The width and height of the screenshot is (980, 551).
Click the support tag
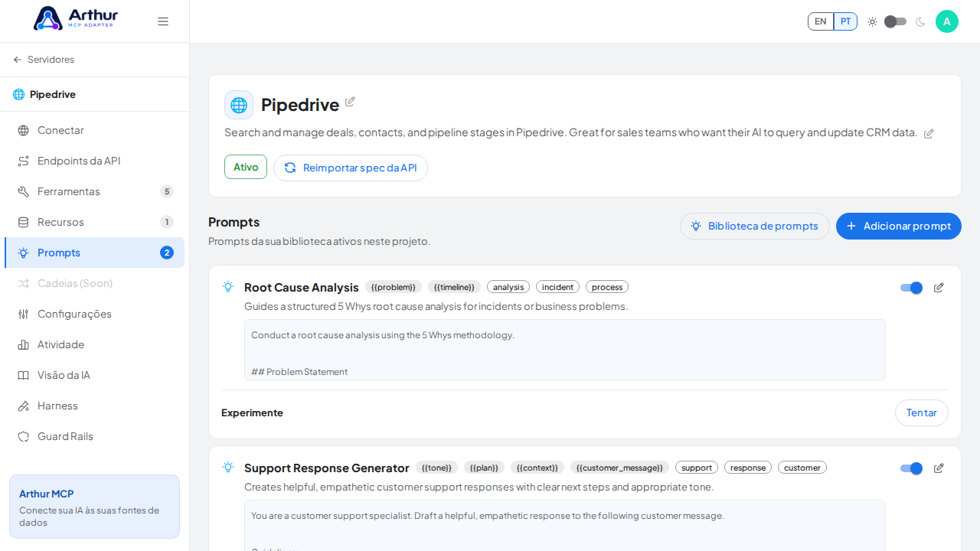click(x=697, y=468)
